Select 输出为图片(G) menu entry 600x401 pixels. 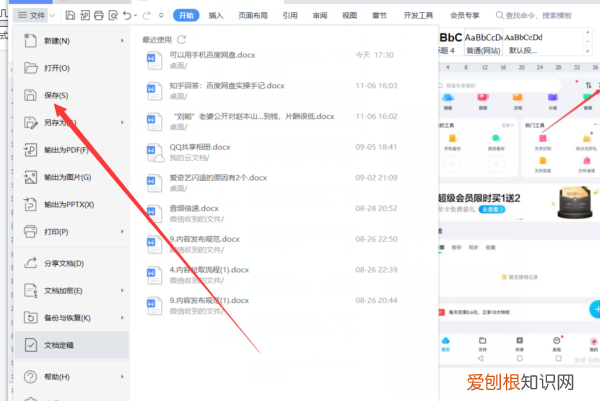point(71,177)
